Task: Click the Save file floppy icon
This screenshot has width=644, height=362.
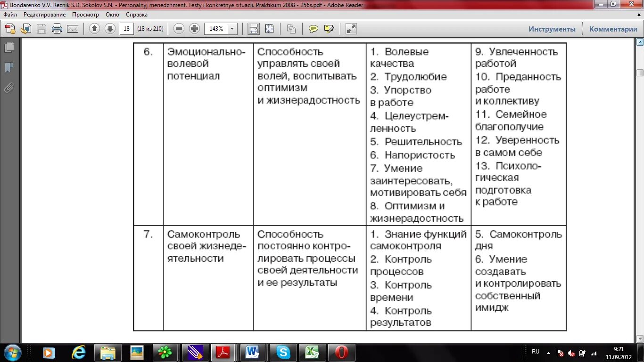Action: (x=41, y=29)
